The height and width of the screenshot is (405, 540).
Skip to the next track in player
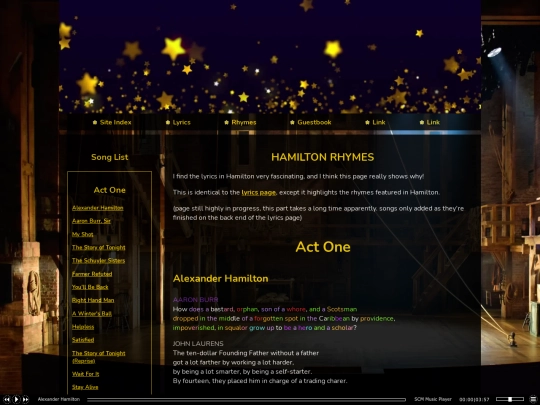[25, 399]
